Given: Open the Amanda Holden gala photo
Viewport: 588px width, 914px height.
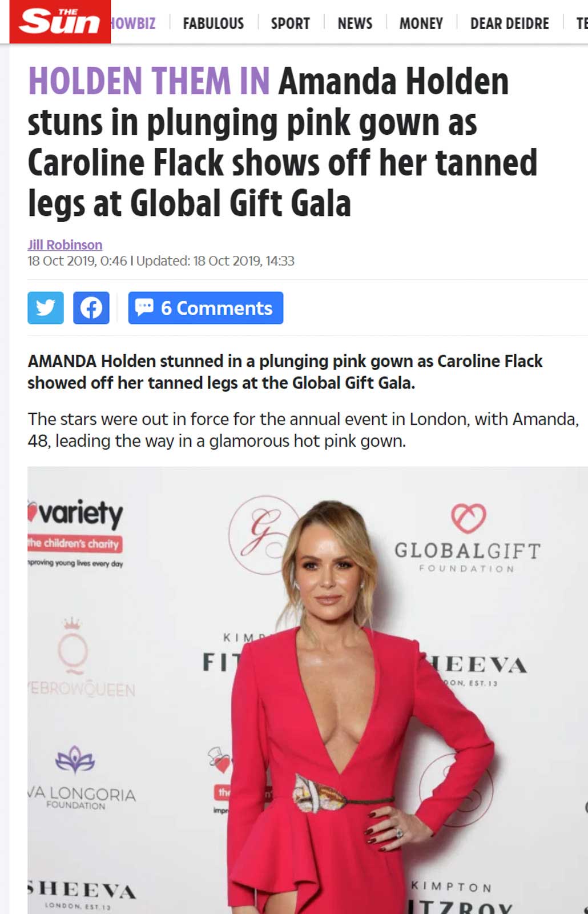Looking at the screenshot, I should pos(308,690).
